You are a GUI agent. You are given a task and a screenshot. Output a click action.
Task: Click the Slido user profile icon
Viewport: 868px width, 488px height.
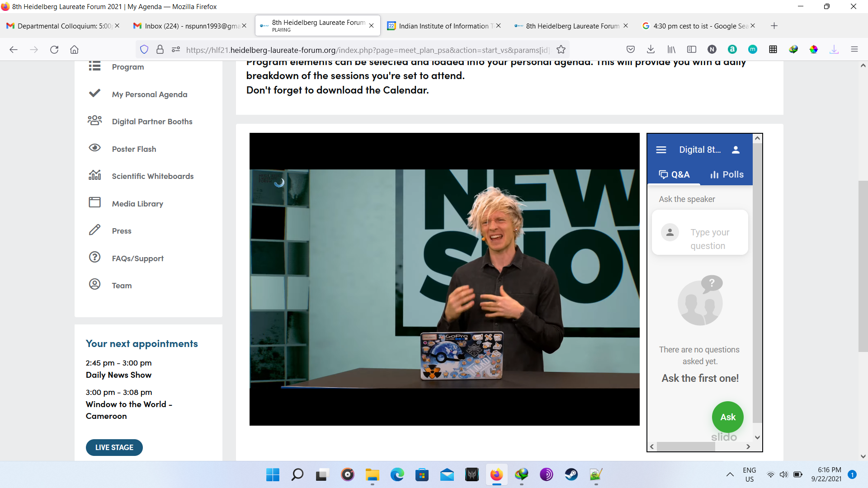coord(736,150)
